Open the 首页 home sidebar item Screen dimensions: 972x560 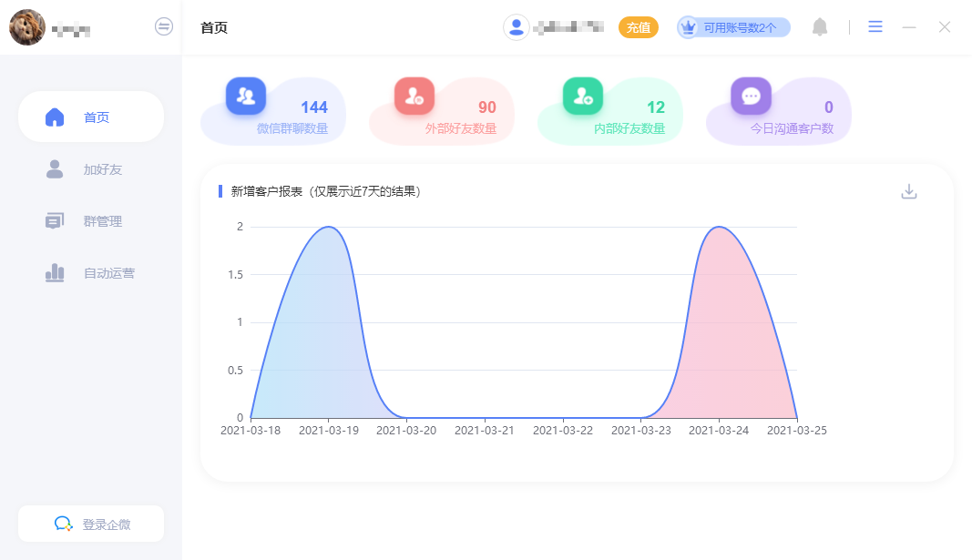[x=91, y=117]
